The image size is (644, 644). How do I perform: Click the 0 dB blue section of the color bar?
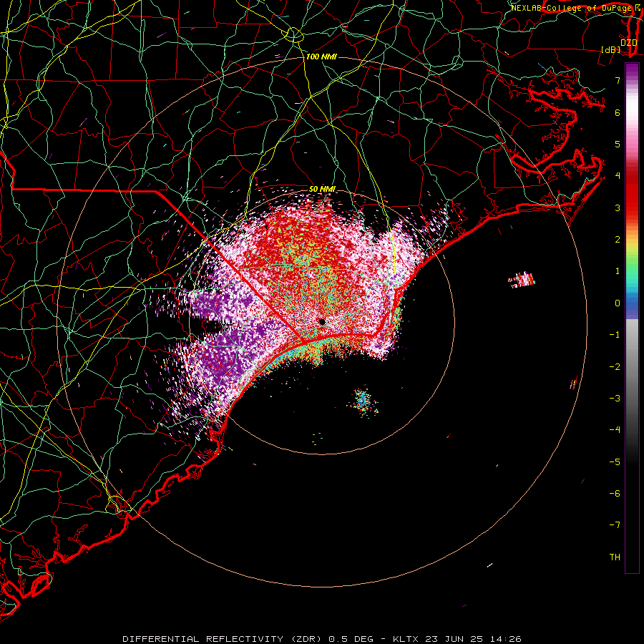632,303
